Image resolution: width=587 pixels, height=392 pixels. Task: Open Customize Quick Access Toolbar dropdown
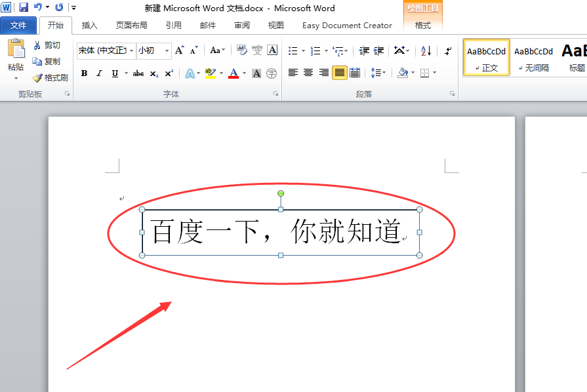click(x=73, y=7)
